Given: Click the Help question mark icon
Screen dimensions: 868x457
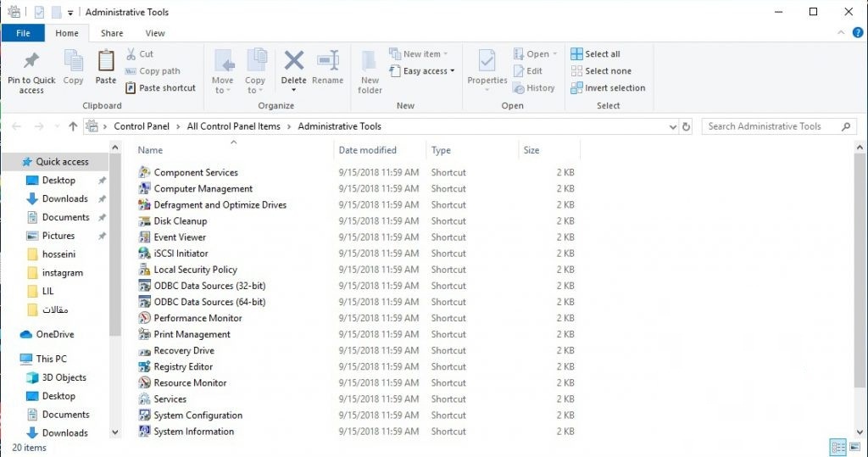Looking at the screenshot, I should [858, 33].
